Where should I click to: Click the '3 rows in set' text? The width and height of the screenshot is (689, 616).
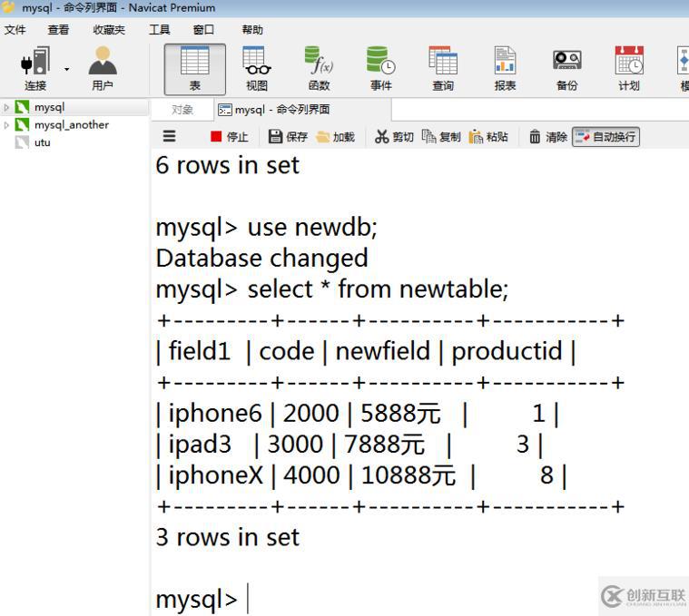227,537
